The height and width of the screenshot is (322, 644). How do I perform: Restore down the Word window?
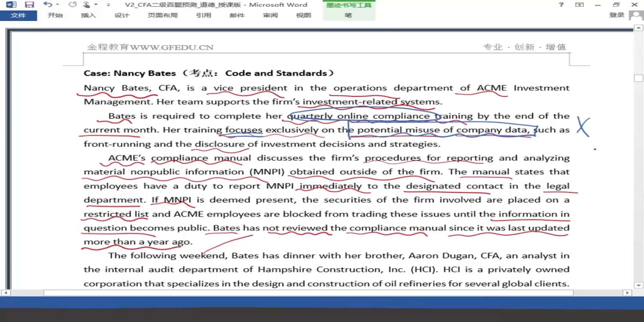[x=617, y=5]
